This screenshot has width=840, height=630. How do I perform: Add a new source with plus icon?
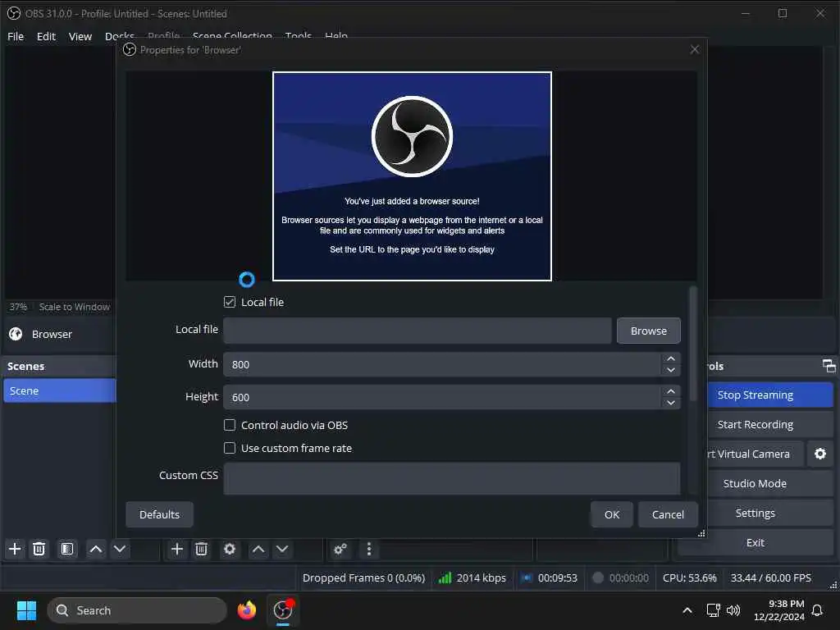(177, 549)
